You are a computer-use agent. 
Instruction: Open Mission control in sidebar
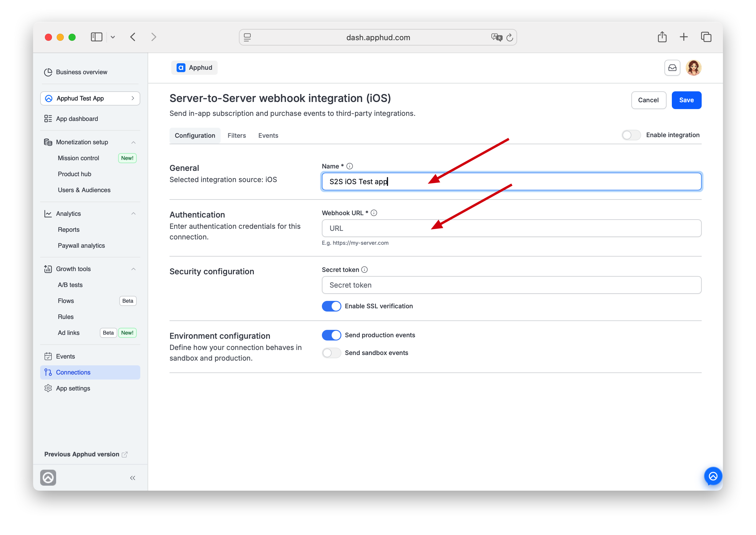[x=78, y=158]
